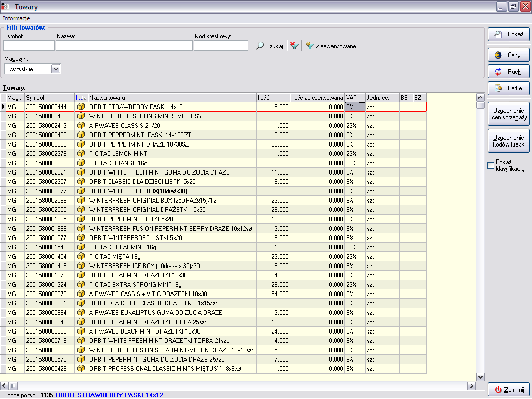
Task: Click box icon for TIC TAC LEMON MINT row
Action: point(81,154)
